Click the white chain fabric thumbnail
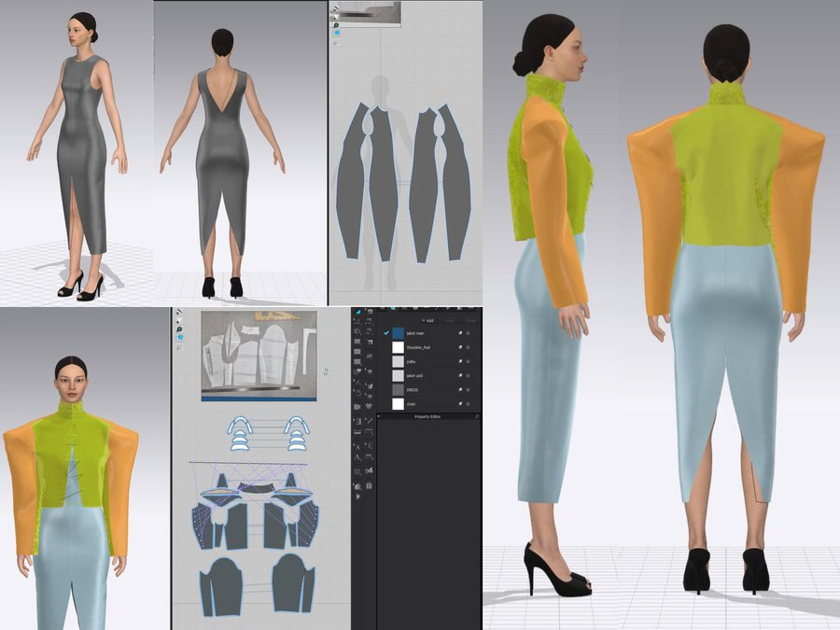Screen dimensions: 840x630 [x=399, y=403]
